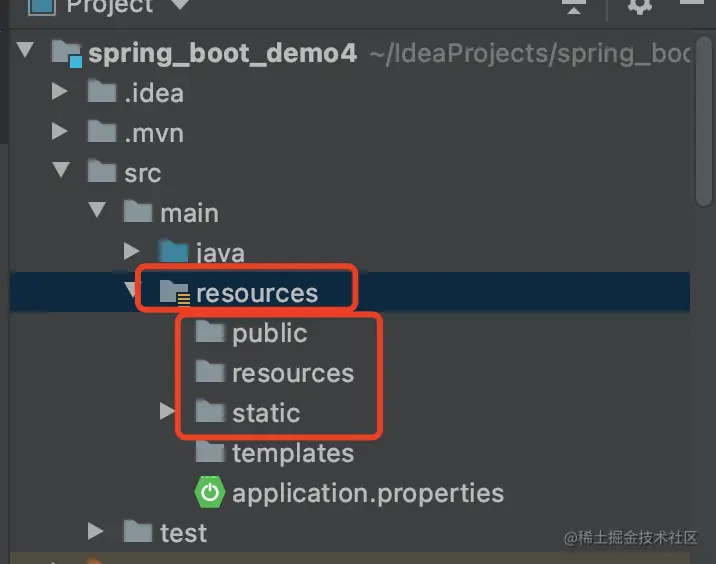Expand the .idea folder arrow

click(59, 91)
